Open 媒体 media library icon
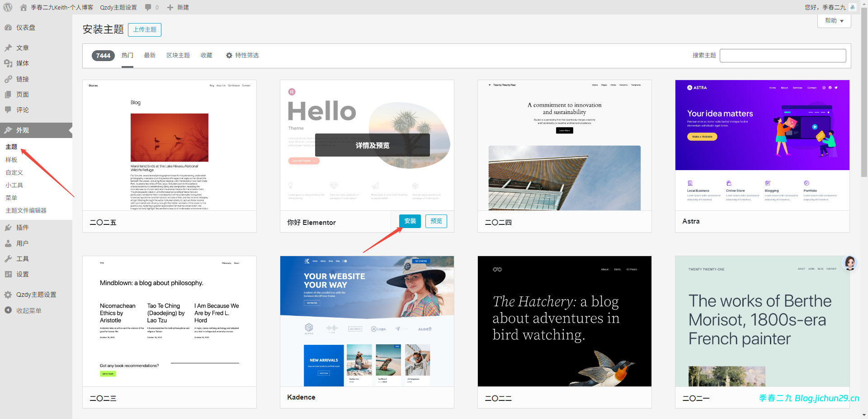Viewport: 868px width, 419px height. (8, 63)
